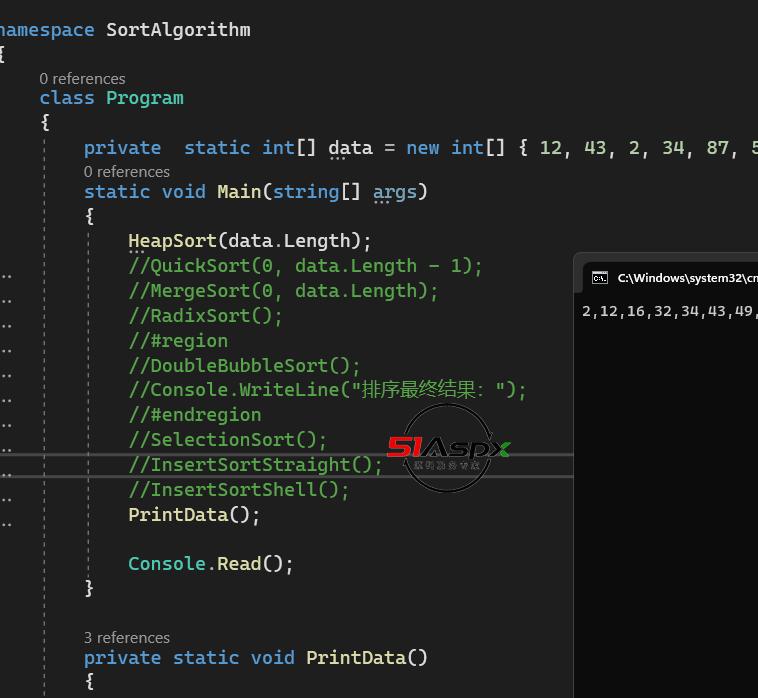
Task: Click the //InsertSortStraight(); comment
Action: coord(255,465)
